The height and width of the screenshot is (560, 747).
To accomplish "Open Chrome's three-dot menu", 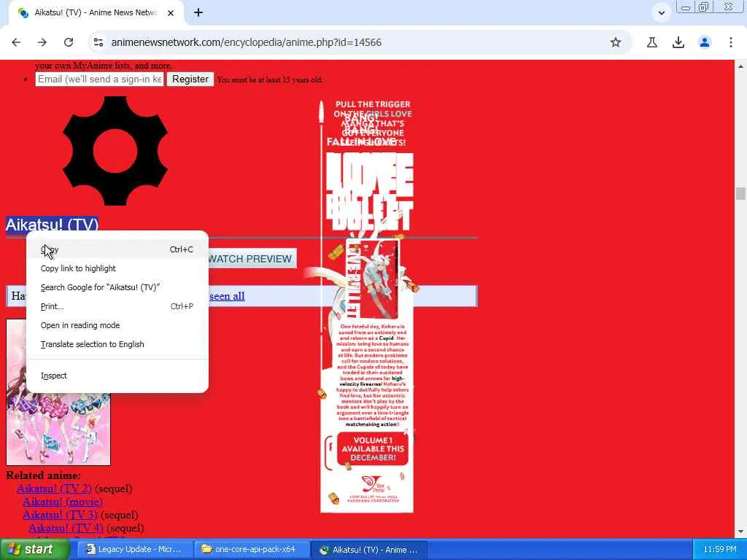I will tap(730, 42).
